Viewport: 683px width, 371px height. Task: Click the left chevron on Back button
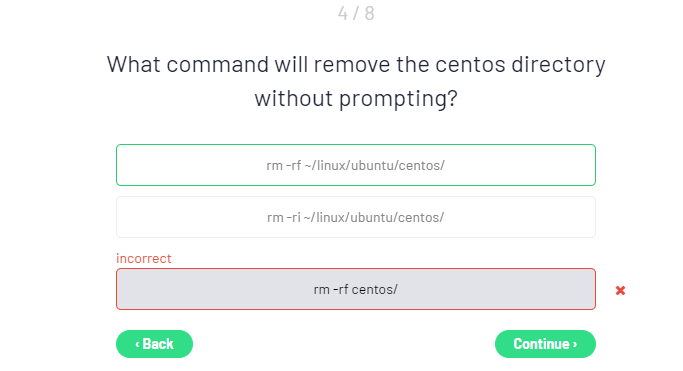pos(137,344)
